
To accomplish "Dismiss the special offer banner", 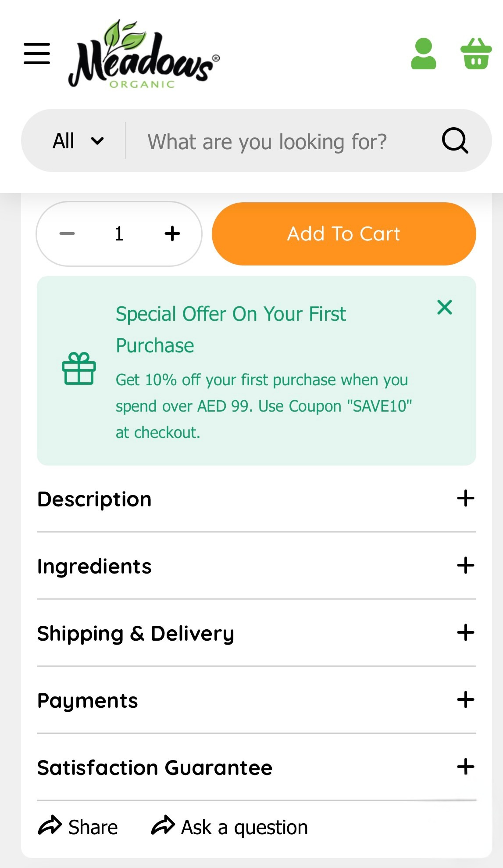I will 444,308.
